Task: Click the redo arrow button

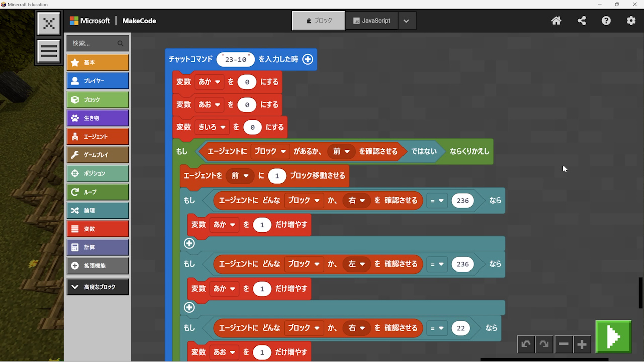Action: click(x=544, y=344)
